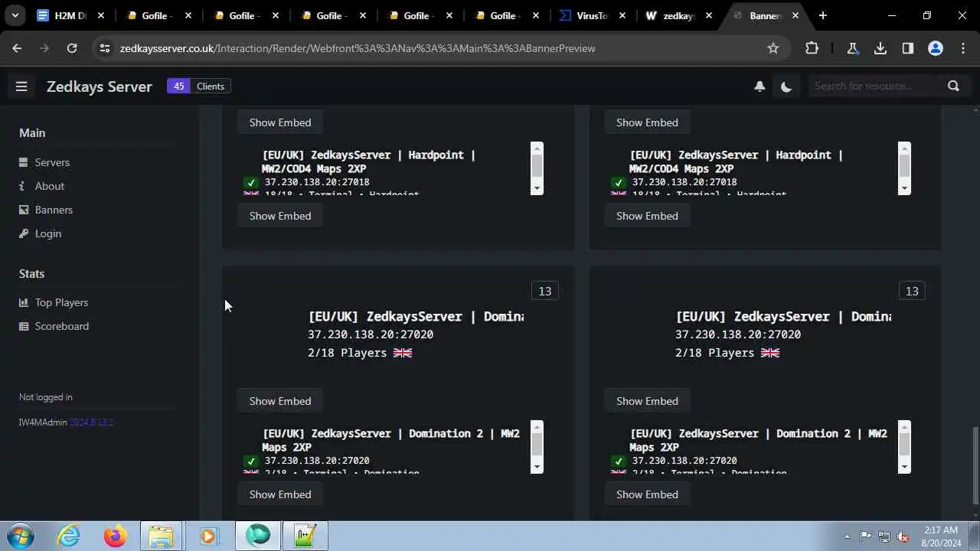Show Embed below right Hardpoint embed box
The width and height of the screenshot is (980, 551).
pos(647,216)
